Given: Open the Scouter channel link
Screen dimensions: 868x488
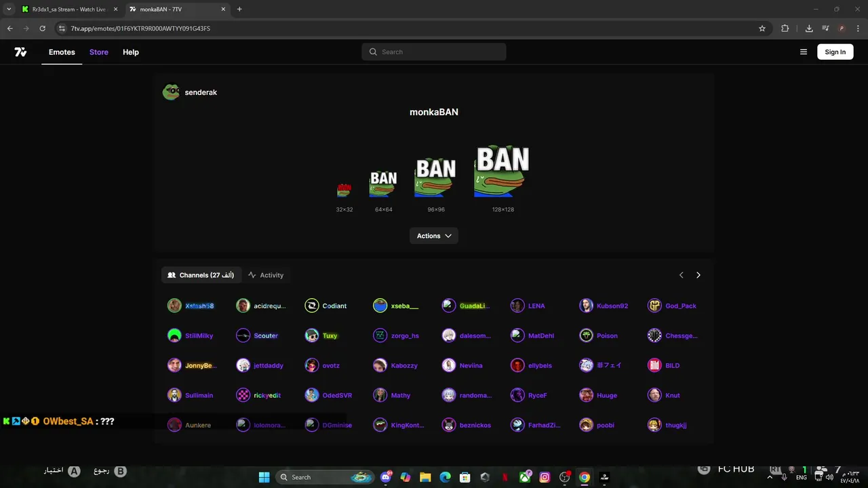Looking at the screenshot, I should pos(266,335).
